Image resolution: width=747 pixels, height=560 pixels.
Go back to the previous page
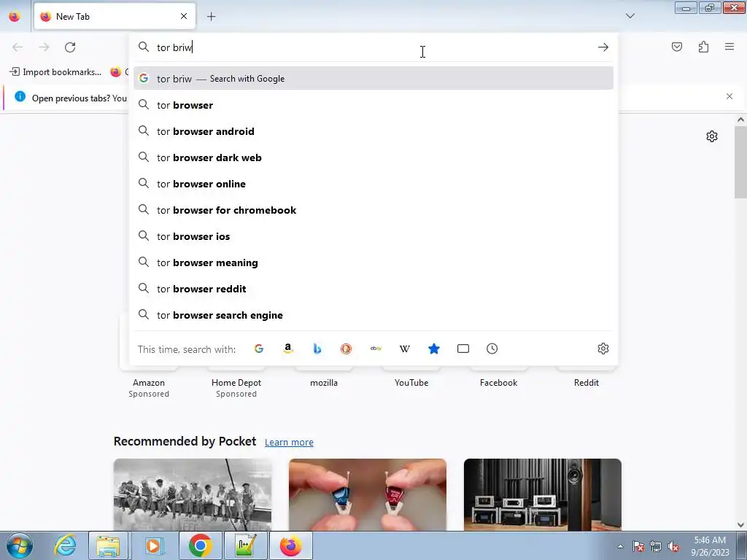(x=18, y=47)
